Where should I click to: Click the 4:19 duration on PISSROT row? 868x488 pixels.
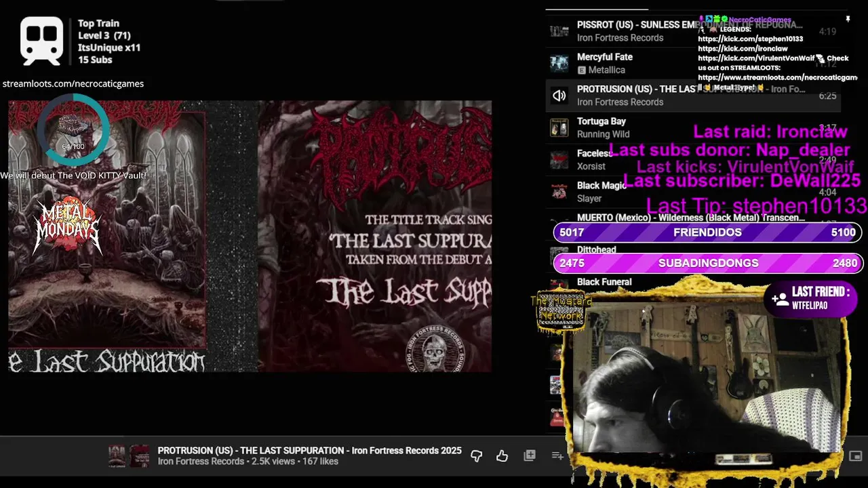pyautogui.click(x=827, y=31)
